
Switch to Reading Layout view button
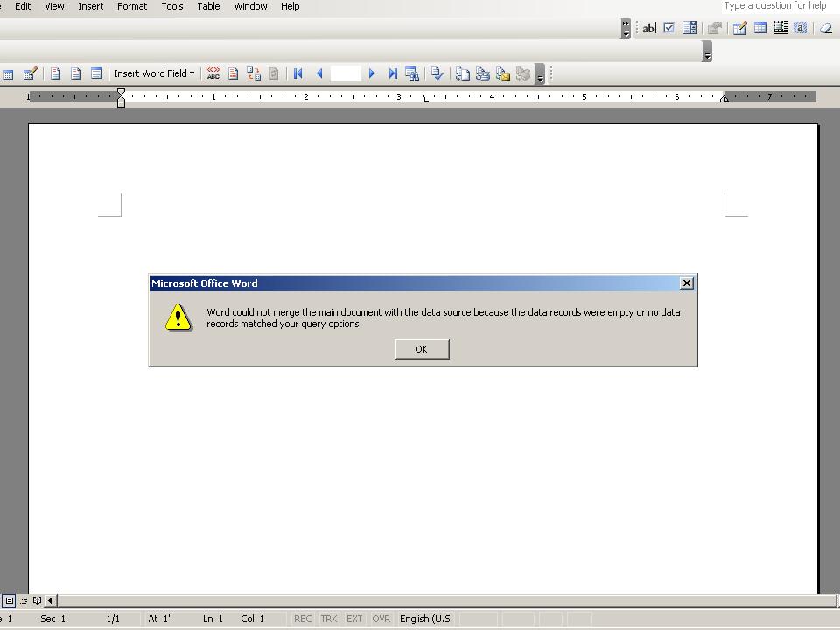tap(37, 600)
